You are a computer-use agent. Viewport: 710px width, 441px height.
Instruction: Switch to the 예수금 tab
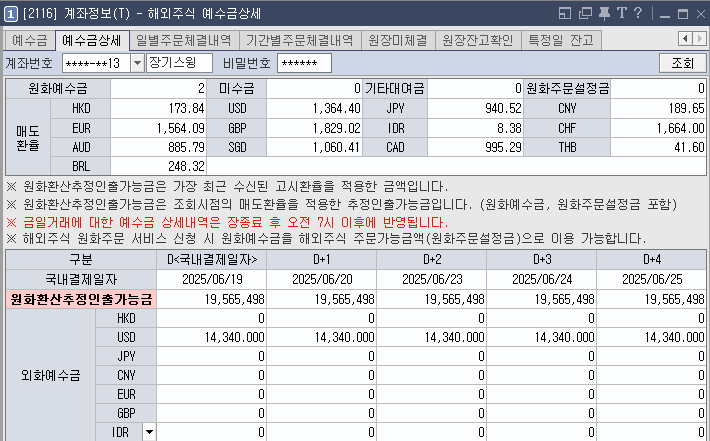(30, 40)
